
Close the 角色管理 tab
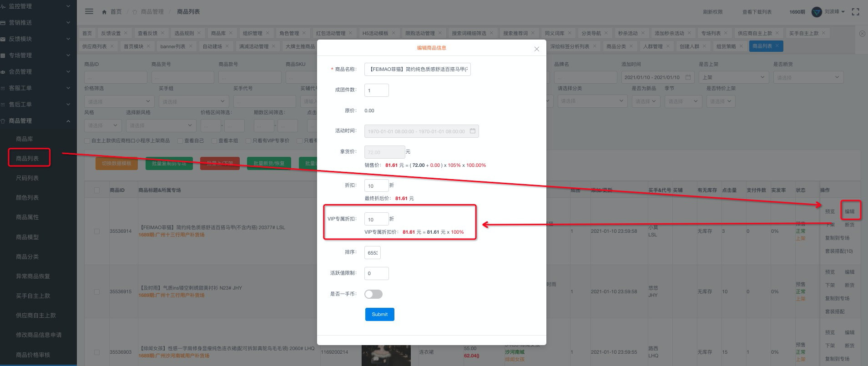coord(304,33)
